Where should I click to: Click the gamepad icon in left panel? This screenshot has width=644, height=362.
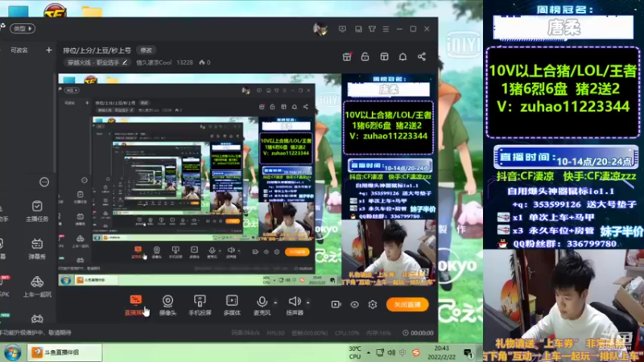tap(37, 319)
